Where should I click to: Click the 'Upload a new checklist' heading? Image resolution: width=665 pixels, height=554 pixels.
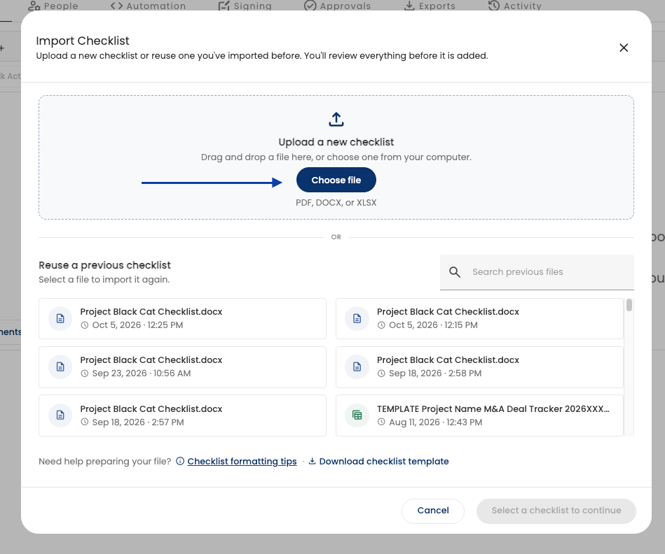(336, 142)
